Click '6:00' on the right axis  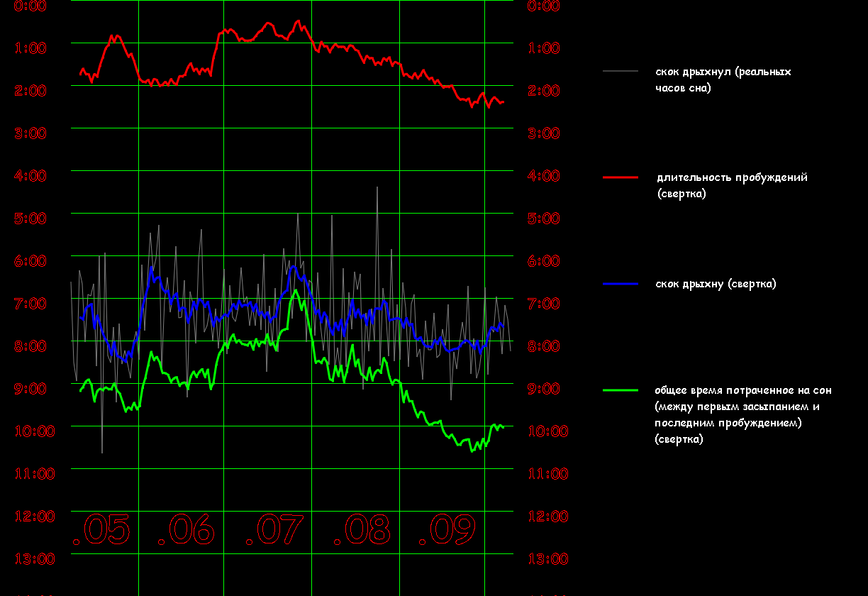(x=544, y=260)
